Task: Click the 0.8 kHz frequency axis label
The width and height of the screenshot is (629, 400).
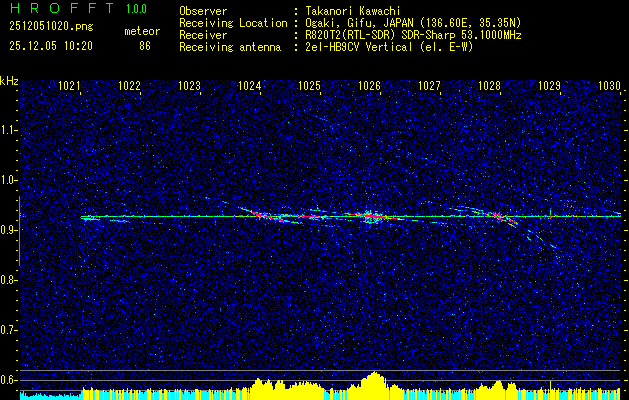Action: pos(6,280)
